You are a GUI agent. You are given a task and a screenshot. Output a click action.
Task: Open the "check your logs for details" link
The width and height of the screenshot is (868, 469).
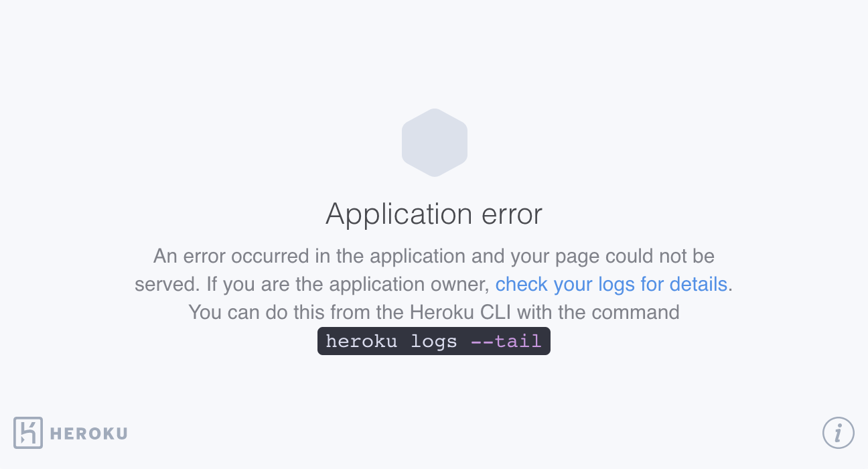(611, 284)
